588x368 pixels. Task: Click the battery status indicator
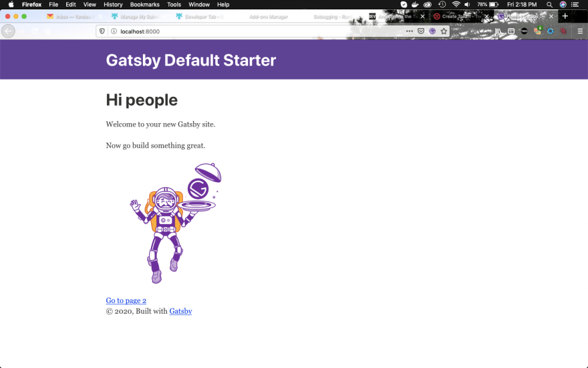click(x=488, y=5)
